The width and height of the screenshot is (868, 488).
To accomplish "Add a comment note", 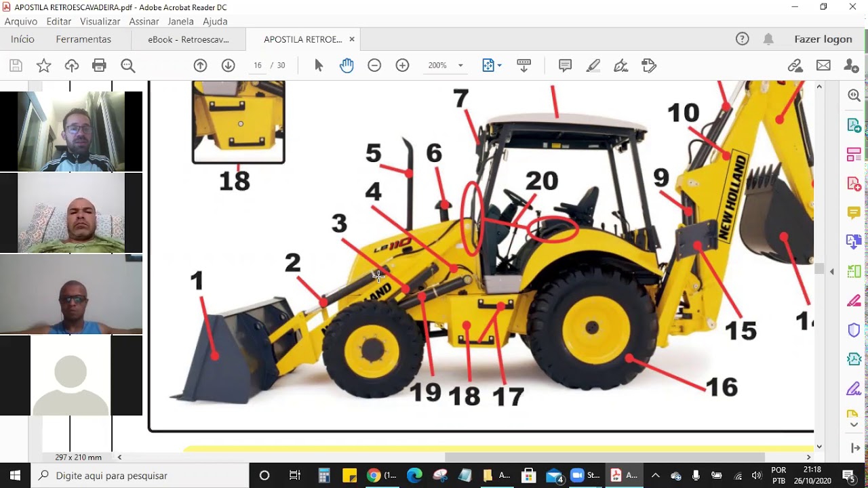I will (x=565, y=66).
